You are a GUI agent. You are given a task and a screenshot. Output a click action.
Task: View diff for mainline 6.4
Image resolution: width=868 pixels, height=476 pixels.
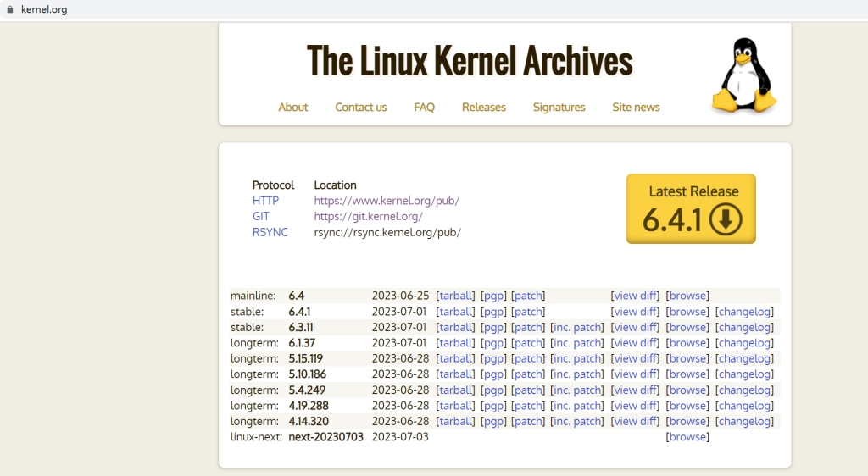(x=635, y=296)
